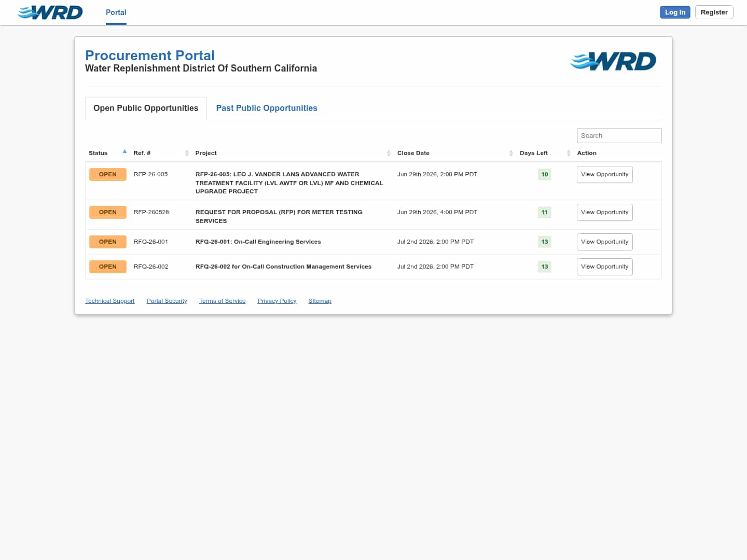Open the Sitemap link
This screenshot has height=560, width=747.
point(320,301)
